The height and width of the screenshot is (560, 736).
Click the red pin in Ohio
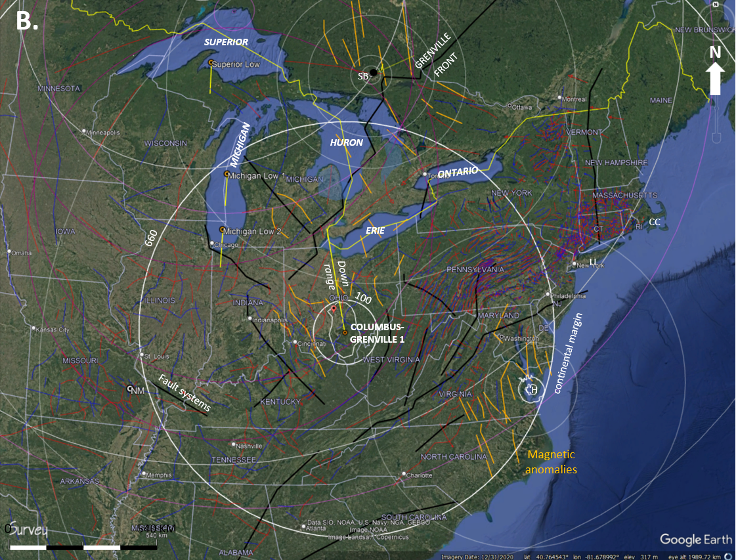pyautogui.click(x=333, y=308)
